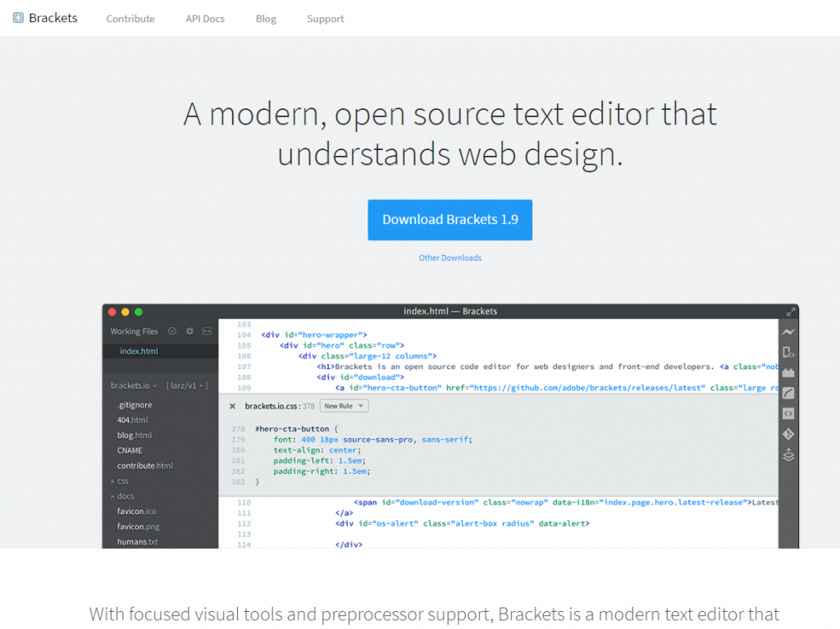This screenshot has height=629, width=840.
Task: Select contribute.html in the file tree
Action: tap(144, 466)
